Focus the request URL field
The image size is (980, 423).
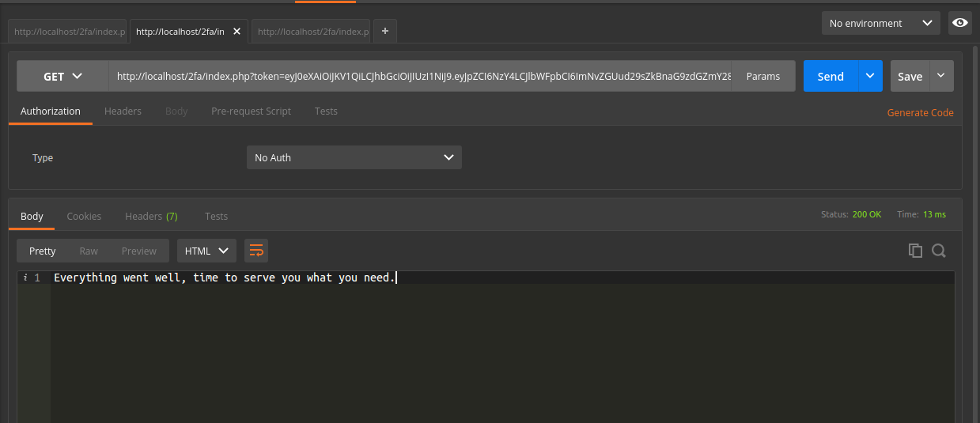pyautogui.click(x=420, y=76)
